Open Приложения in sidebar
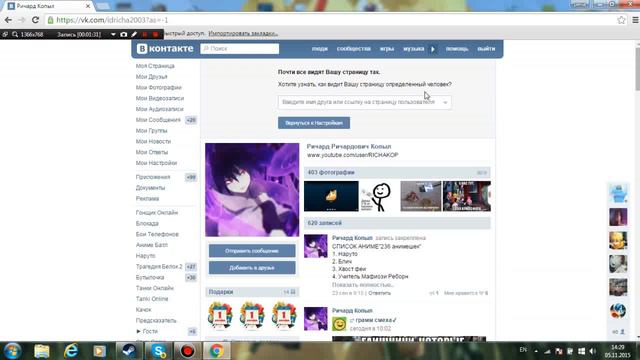This screenshot has height=360, width=640. tap(153, 177)
